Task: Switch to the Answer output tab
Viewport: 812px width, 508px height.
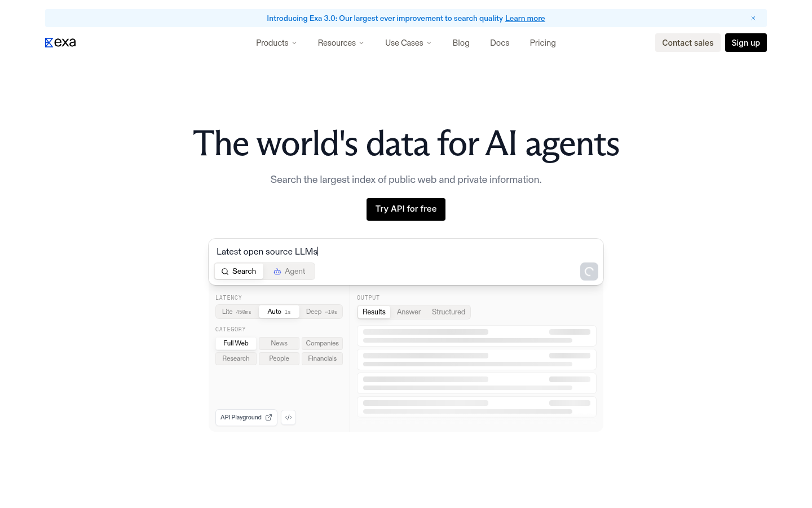Action: pos(409,312)
